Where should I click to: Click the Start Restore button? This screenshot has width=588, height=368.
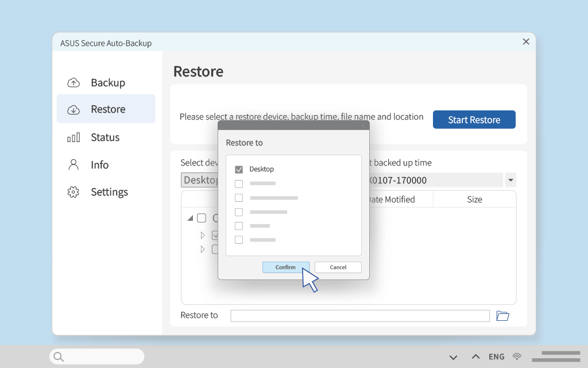474,120
